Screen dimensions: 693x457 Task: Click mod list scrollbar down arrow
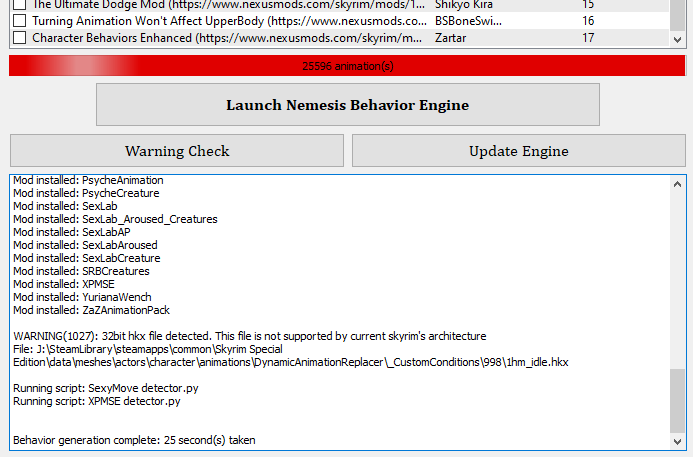coord(677,39)
